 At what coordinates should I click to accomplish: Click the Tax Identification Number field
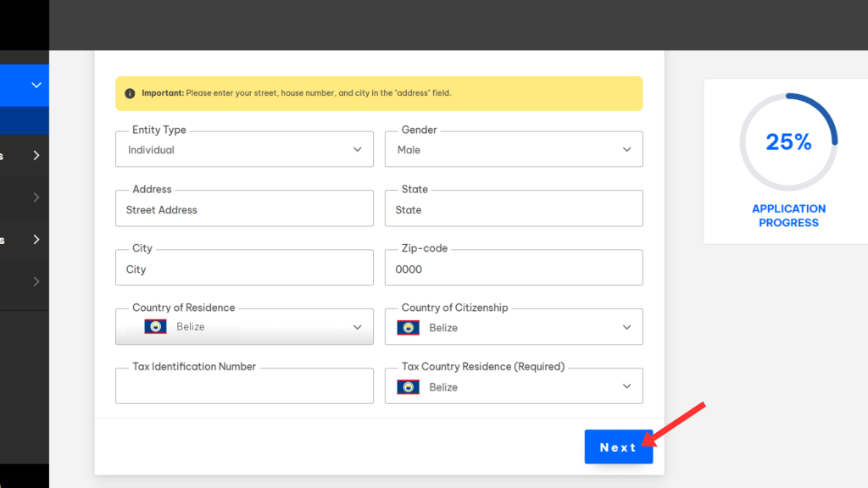click(244, 385)
